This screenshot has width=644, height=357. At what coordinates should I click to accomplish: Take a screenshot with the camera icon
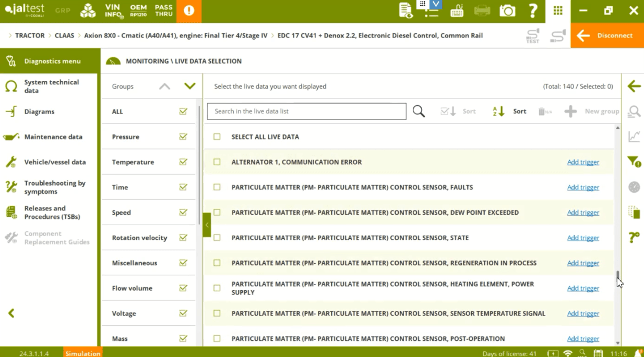coord(507,11)
